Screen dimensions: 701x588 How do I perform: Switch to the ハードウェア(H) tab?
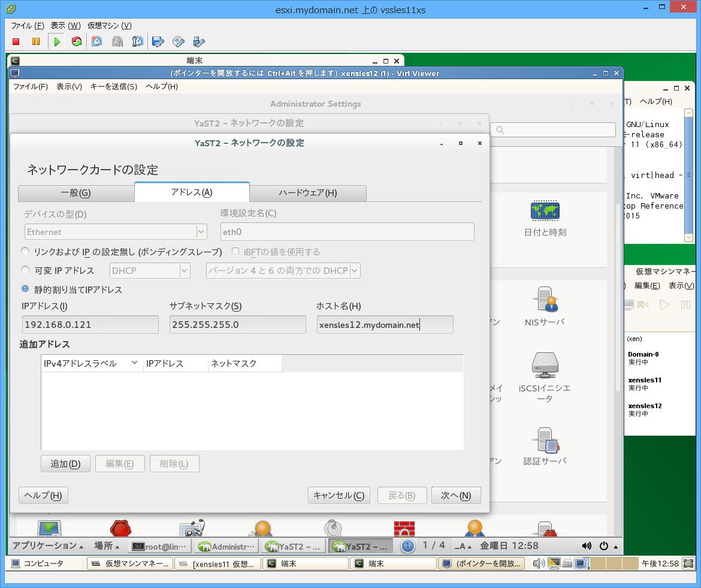[x=308, y=193]
